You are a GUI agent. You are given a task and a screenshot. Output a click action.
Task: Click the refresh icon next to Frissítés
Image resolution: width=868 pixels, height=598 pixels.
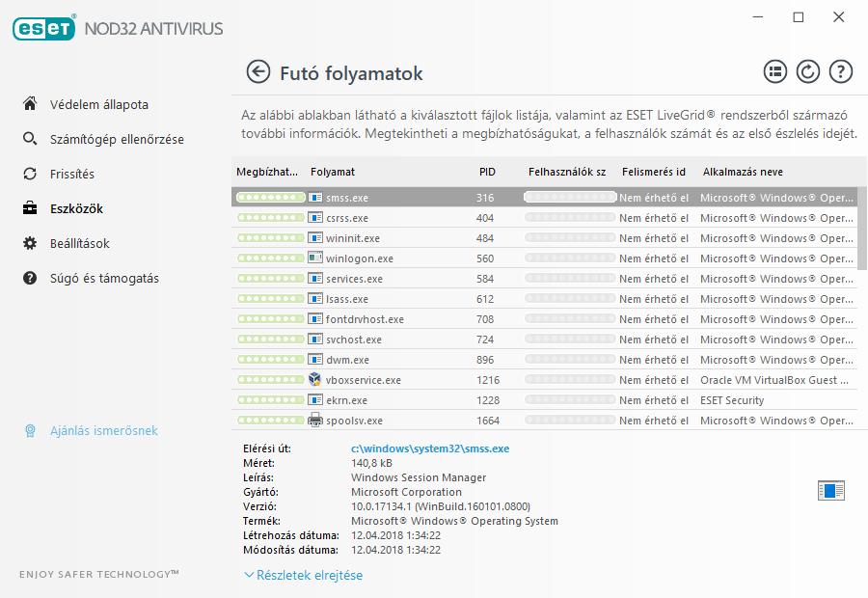click(x=30, y=174)
